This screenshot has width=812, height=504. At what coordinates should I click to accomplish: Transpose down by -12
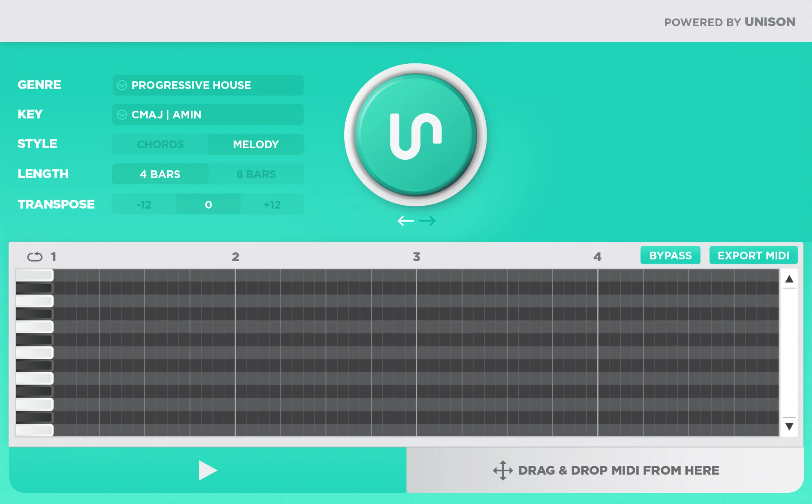[x=144, y=204]
